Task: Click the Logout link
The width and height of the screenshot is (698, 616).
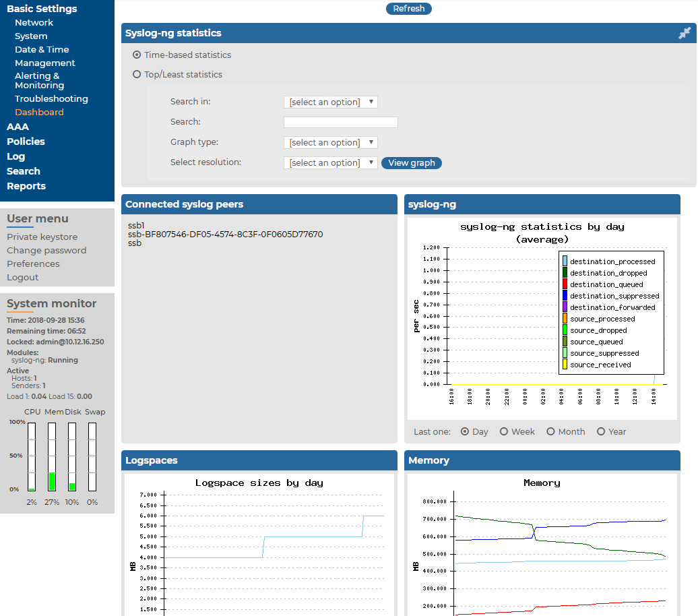Action: (23, 278)
